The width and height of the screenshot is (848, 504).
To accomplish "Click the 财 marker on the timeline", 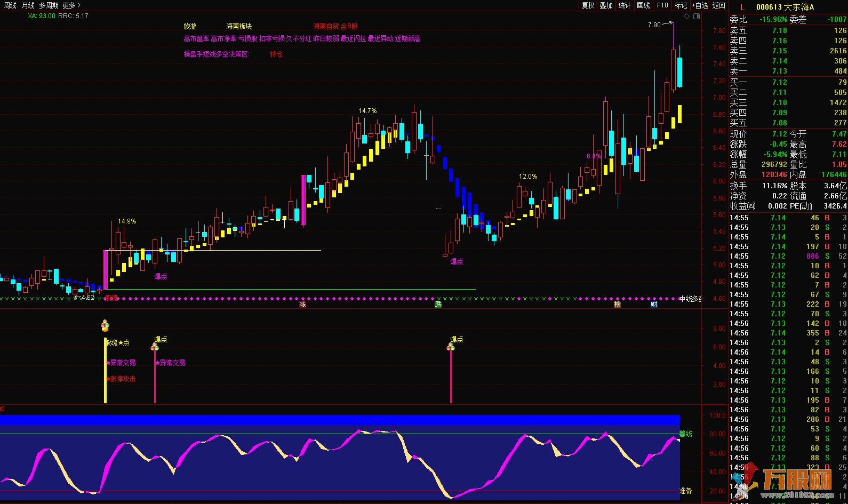I will 654,305.
